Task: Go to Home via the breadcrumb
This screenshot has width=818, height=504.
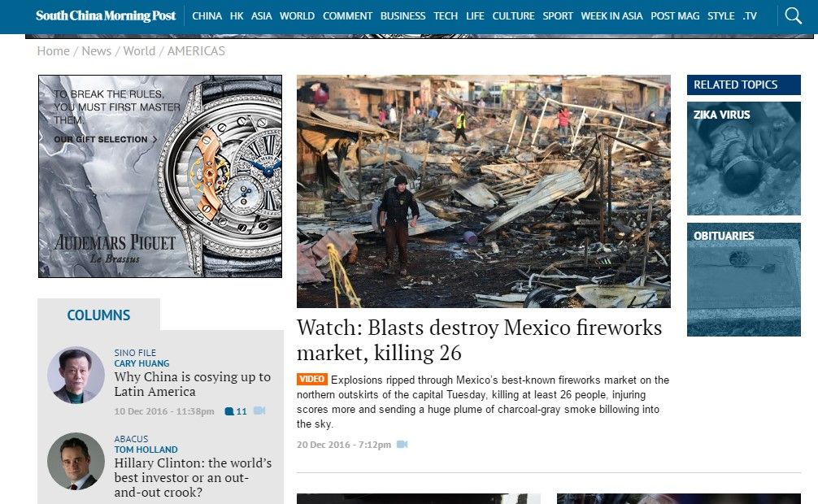Action: point(53,50)
